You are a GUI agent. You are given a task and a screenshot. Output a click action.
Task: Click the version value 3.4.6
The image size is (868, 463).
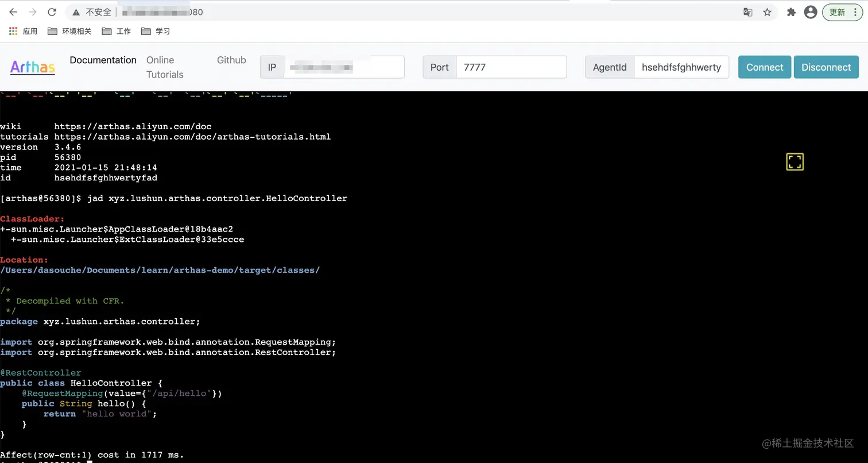(68, 147)
